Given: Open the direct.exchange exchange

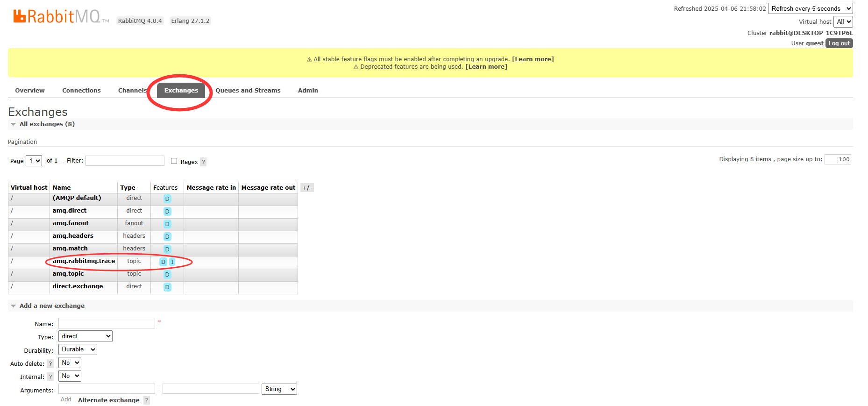Looking at the screenshot, I should [78, 286].
